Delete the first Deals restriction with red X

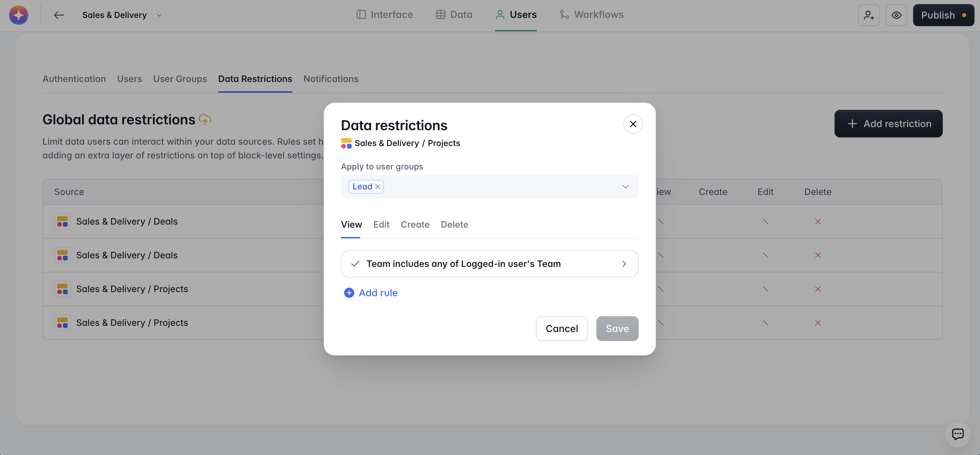point(818,221)
